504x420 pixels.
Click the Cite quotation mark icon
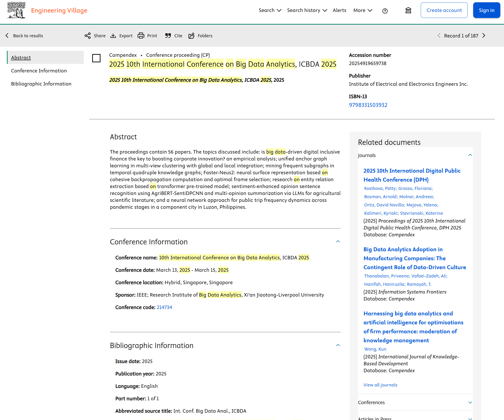pos(168,36)
